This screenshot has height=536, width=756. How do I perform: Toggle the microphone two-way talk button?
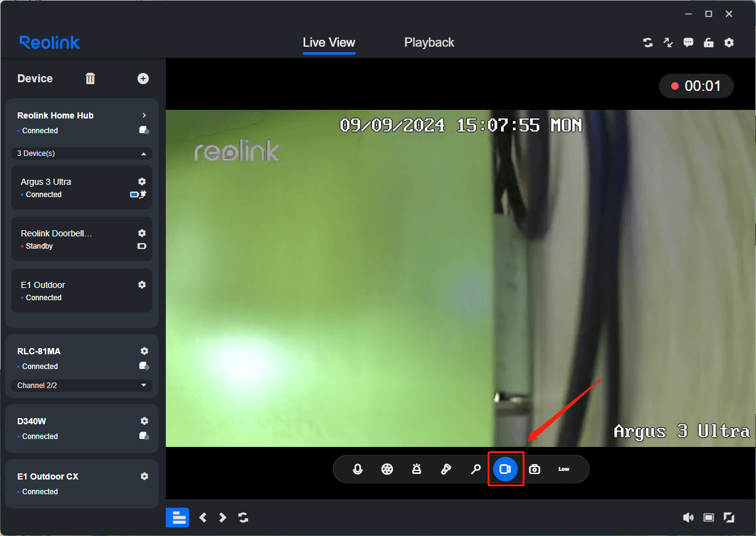357,469
